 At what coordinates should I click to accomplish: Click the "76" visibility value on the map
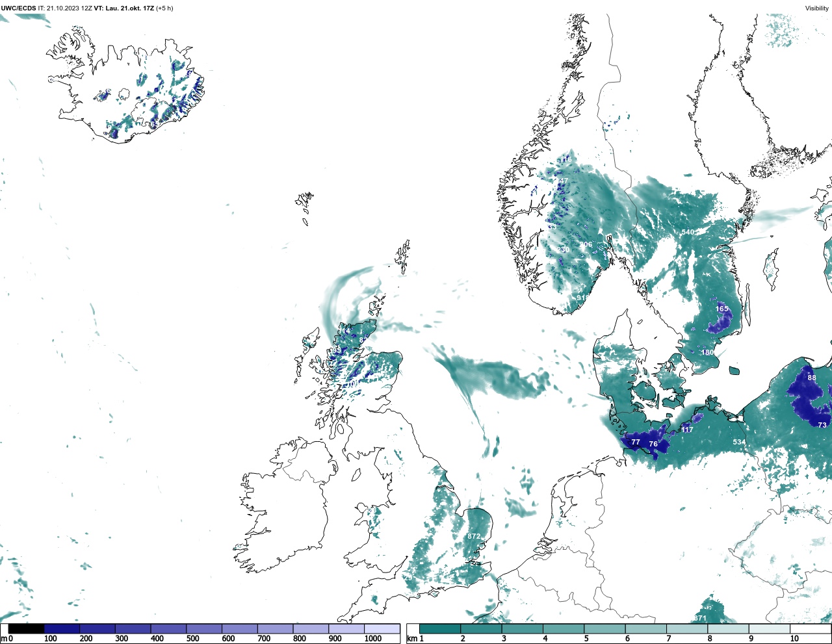point(653,444)
